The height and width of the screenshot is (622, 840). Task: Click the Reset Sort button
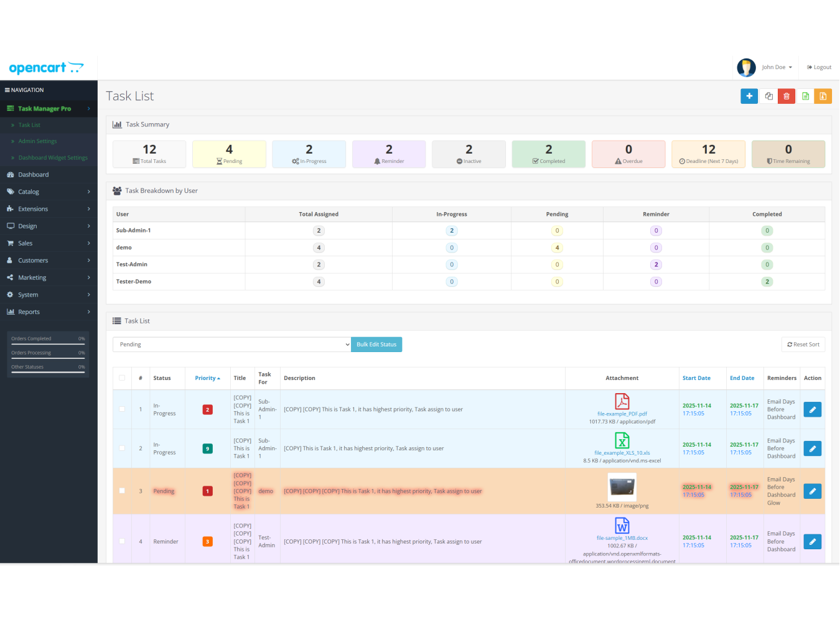tap(803, 344)
